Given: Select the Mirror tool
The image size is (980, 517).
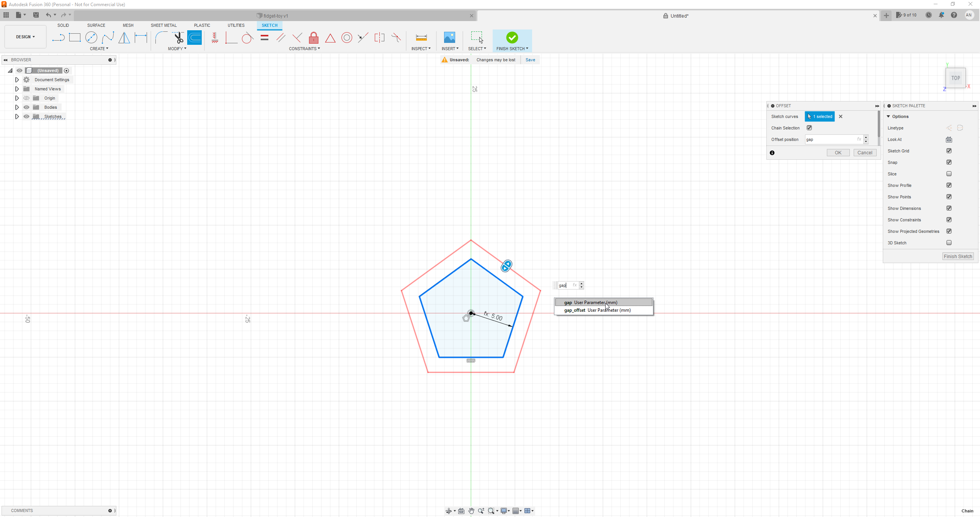Looking at the screenshot, I should (x=124, y=38).
